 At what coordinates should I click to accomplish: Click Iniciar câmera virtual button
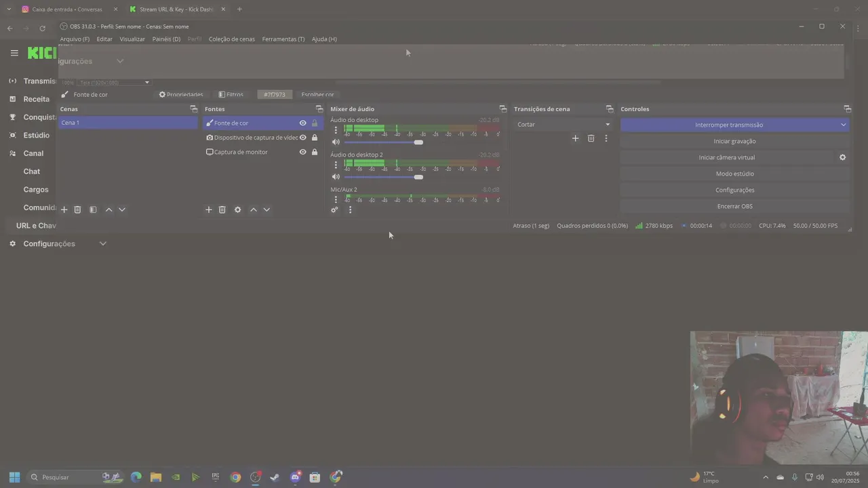click(727, 157)
